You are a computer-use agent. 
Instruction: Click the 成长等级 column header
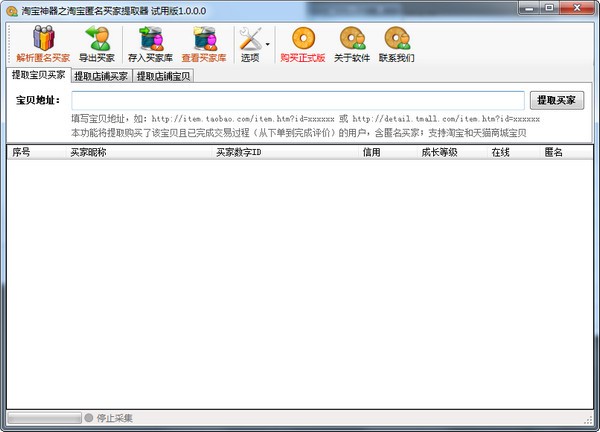(451, 152)
